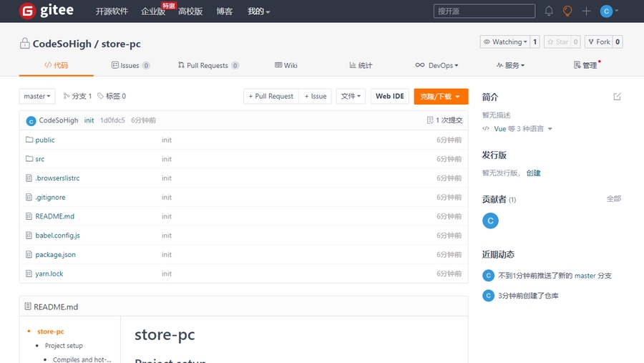The height and width of the screenshot is (363, 644).
Task: Click the orange lightbulb tips icon
Action: (567, 11)
